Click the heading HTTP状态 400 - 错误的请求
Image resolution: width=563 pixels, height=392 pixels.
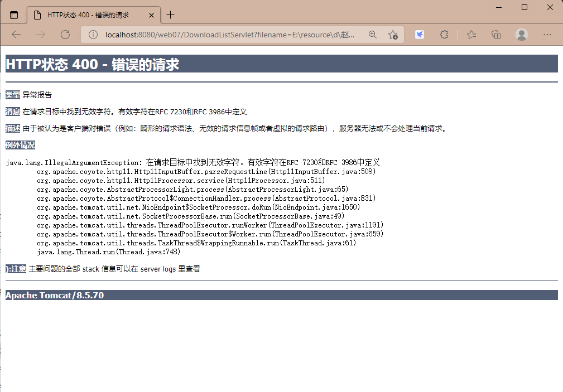pyautogui.click(x=92, y=64)
